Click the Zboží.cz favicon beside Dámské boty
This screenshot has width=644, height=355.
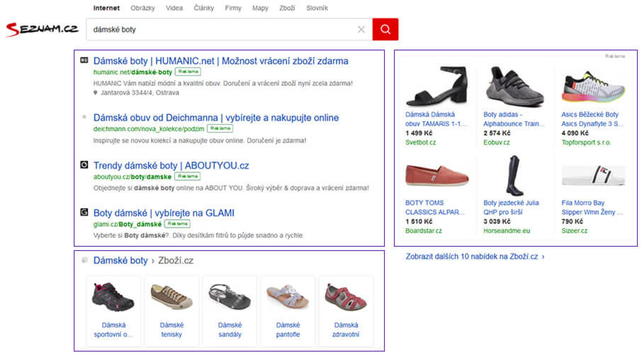point(84,260)
